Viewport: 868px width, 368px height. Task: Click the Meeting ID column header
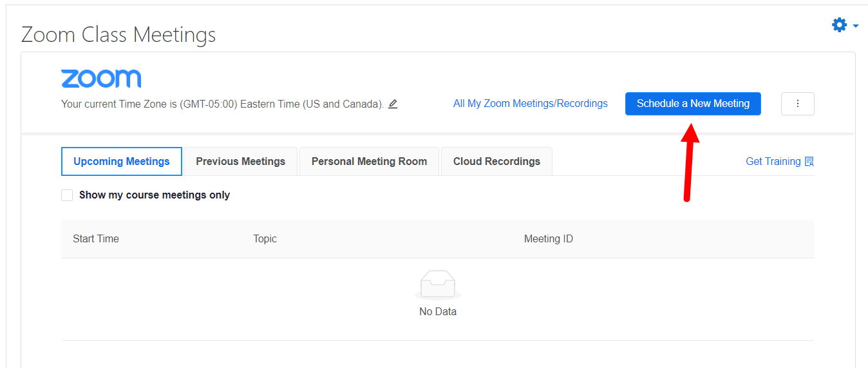pyautogui.click(x=549, y=239)
